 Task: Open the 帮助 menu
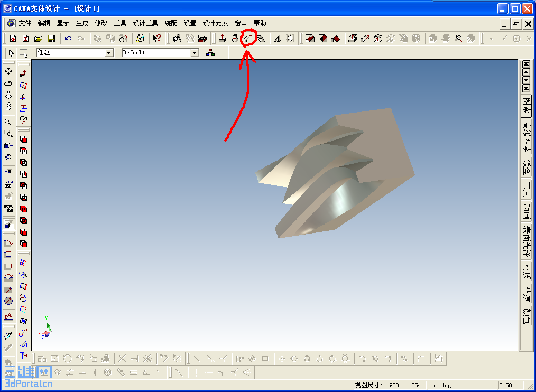point(260,23)
